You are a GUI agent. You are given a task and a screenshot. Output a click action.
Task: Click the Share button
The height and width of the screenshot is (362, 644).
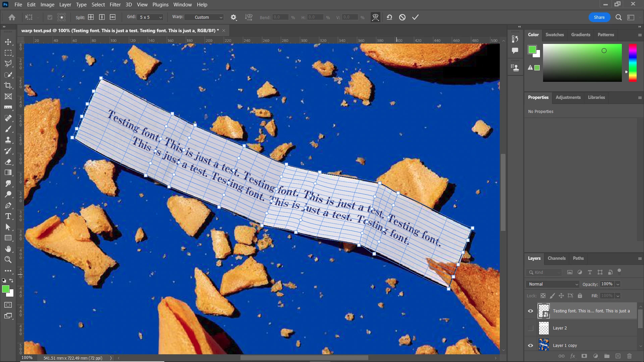tap(599, 17)
